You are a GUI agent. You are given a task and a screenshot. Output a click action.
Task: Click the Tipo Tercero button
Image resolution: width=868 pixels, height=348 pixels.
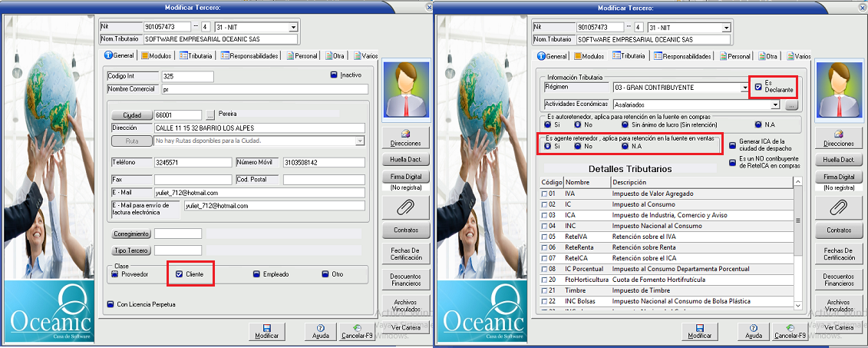pyautogui.click(x=131, y=250)
